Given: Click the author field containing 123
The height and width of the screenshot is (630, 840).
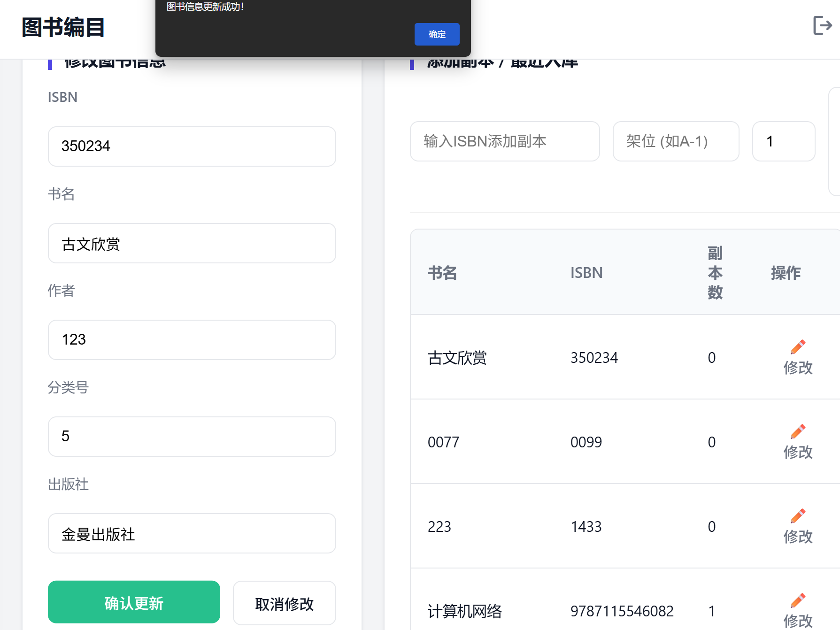Looking at the screenshot, I should tap(192, 340).
